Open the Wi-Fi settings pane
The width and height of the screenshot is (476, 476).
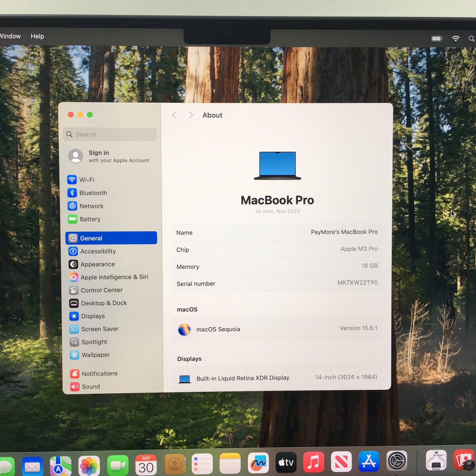[87, 180]
